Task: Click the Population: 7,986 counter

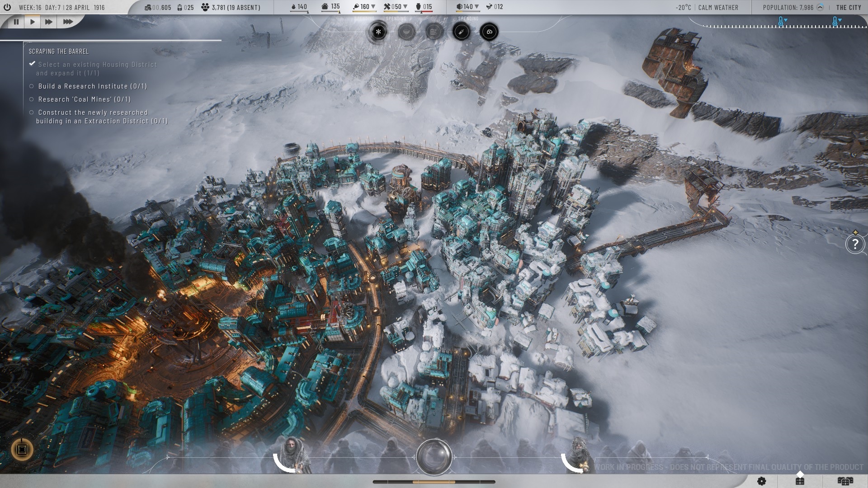Action: point(788,8)
